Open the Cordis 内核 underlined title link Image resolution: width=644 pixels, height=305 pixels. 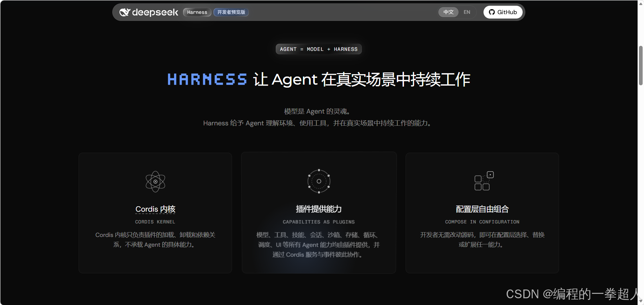point(155,209)
